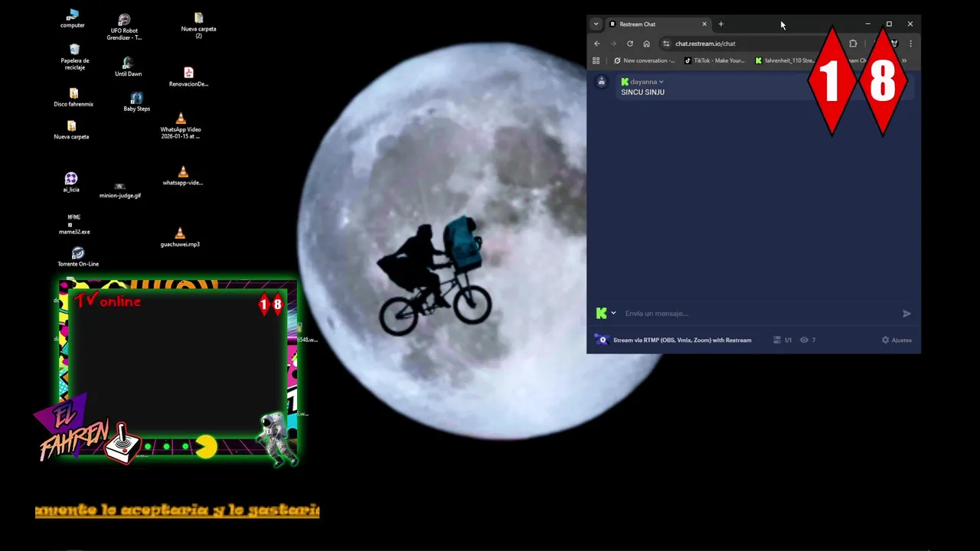980x551 pixels.
Task: Click the connected channels 1/1 indicator
Action: [782, 340]
